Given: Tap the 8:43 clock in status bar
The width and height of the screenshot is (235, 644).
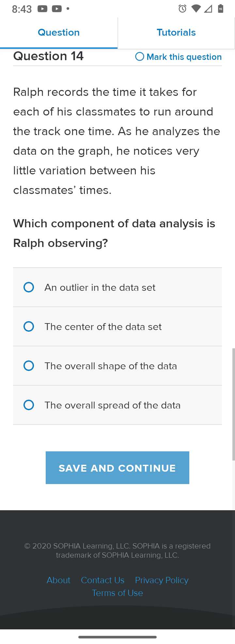Looking at the screenshot, I should pos(22,9).
